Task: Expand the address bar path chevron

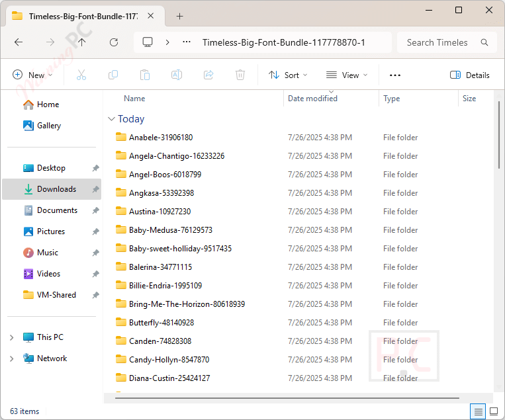Action: tap(167, 42)
